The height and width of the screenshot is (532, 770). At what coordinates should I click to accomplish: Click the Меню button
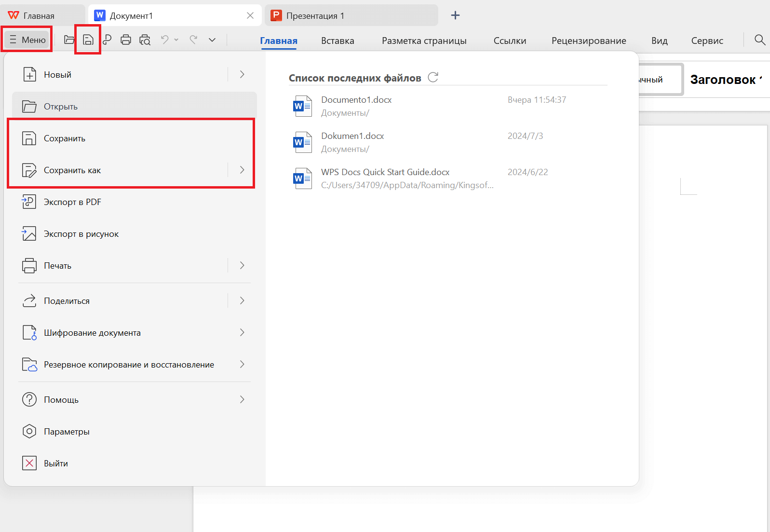(27, 40)
